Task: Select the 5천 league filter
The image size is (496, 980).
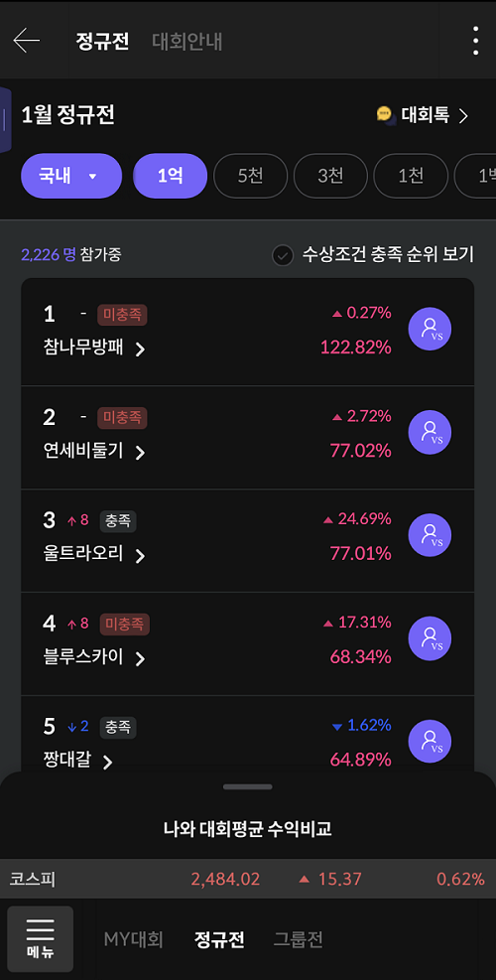Action: click(251, 176)
